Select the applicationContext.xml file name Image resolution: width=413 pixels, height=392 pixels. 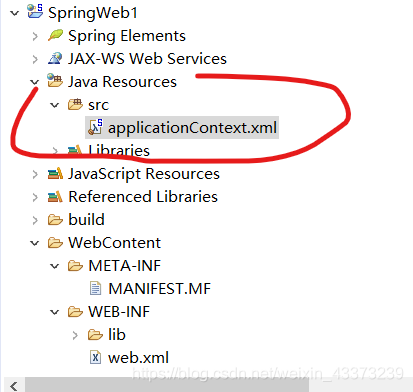pos(192,128)
